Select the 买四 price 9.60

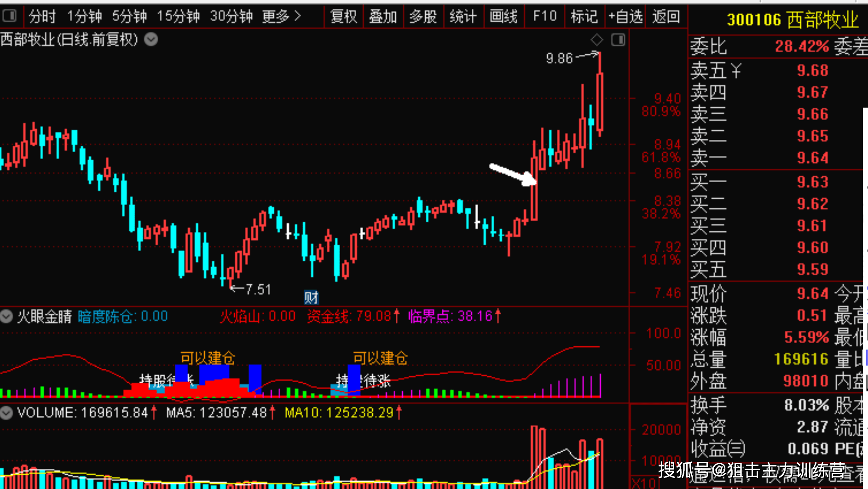812,247
